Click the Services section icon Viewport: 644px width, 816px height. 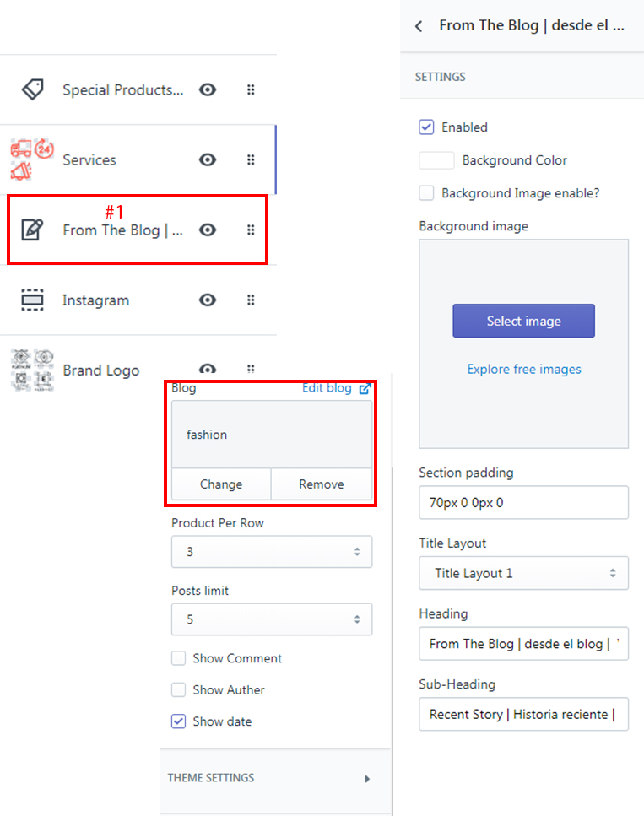32,159
